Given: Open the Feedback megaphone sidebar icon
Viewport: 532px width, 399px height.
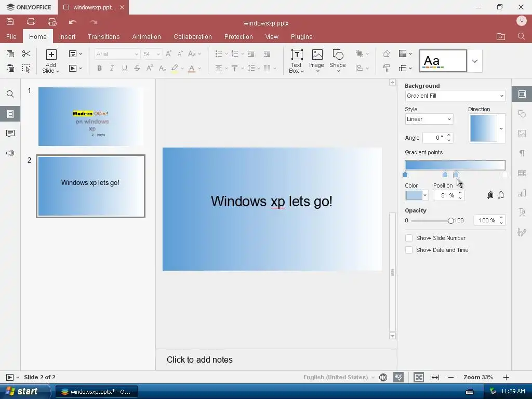Looking at the screenshot, I should (10, 153).
